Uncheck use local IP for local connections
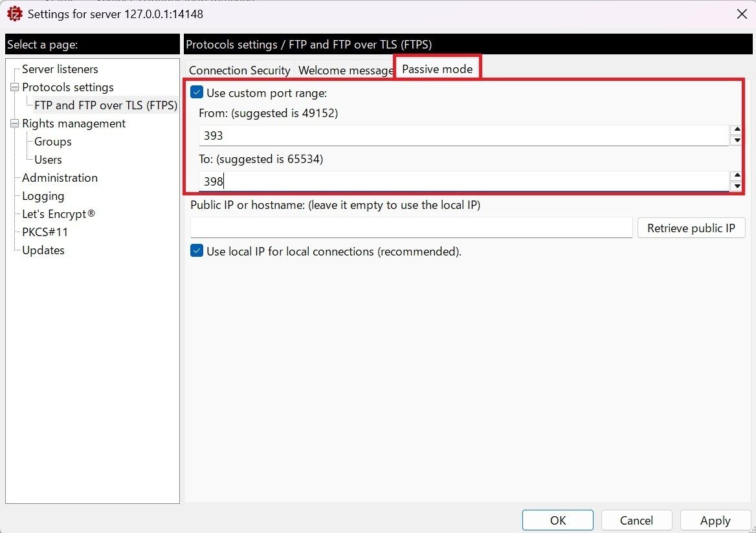 (x=196, y=251)
